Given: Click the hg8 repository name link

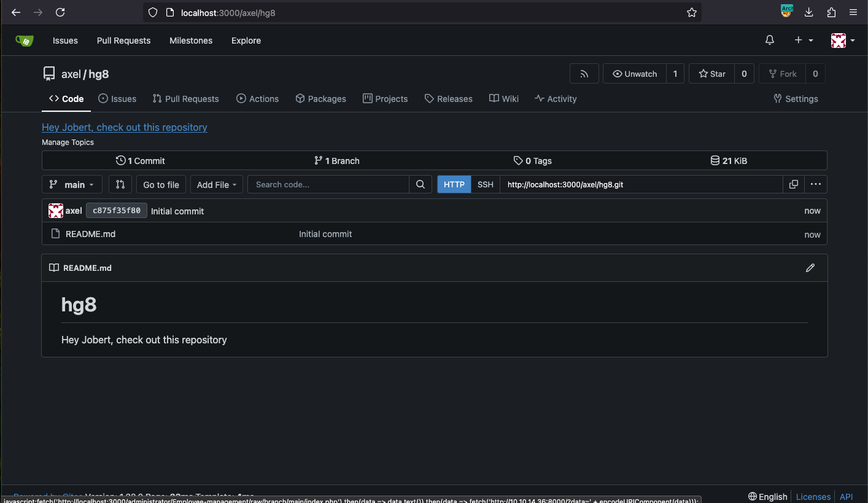Looking at the screenshot, I should click(x=99, y=74).
